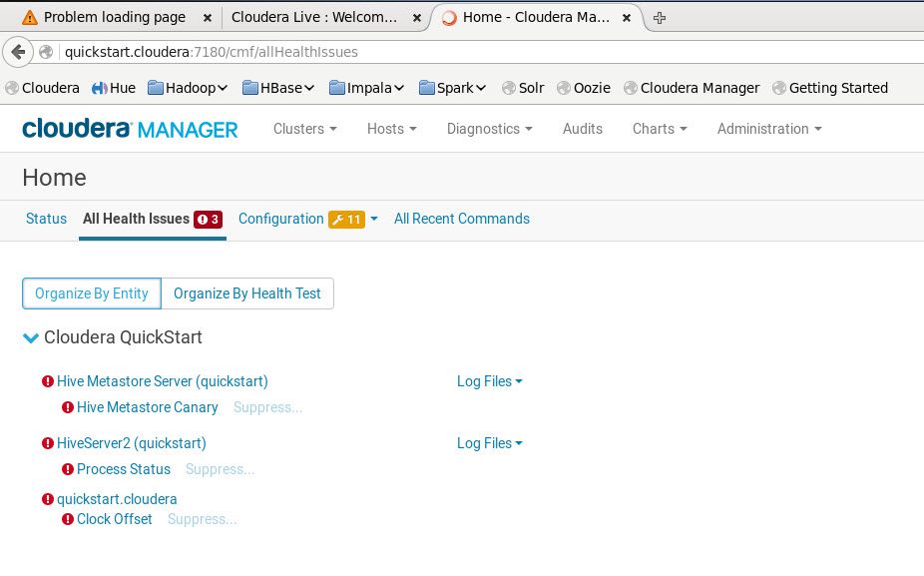
Task: Open the Hosts menu
Action: pyautogui.click(x=391, y=129)
